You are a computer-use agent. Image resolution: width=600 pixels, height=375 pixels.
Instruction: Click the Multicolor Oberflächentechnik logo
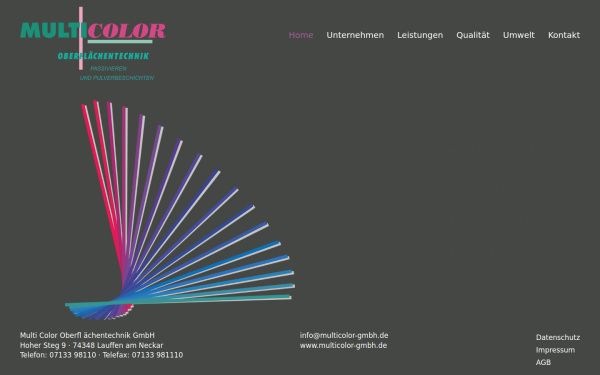click(x=93, y=44)
